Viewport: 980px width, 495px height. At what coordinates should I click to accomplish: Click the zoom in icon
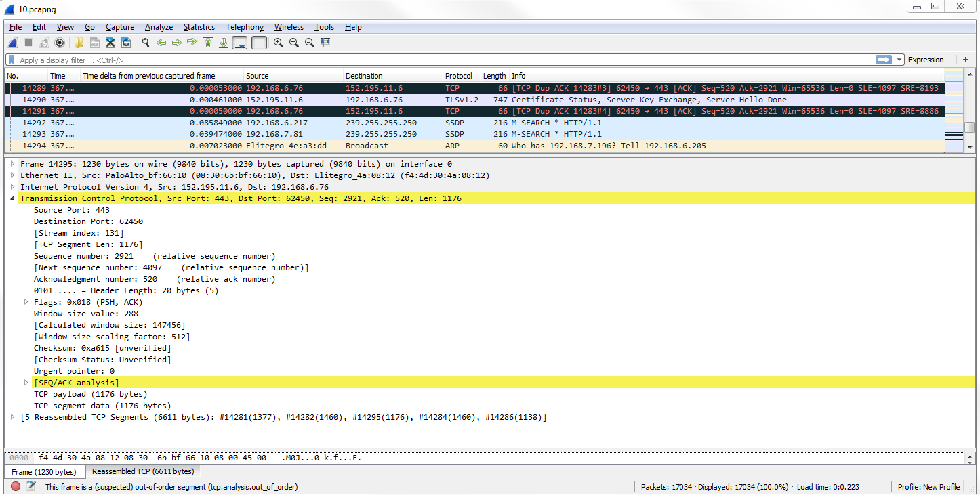pos(279,43)
